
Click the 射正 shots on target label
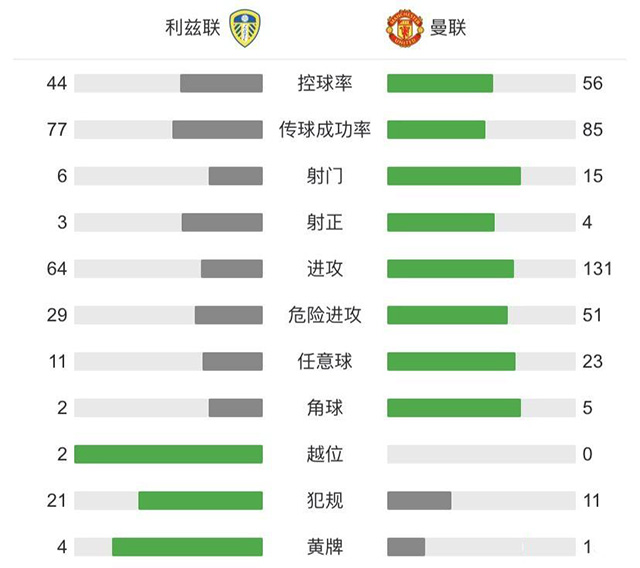pyautogui.click(x=325, y=222)
